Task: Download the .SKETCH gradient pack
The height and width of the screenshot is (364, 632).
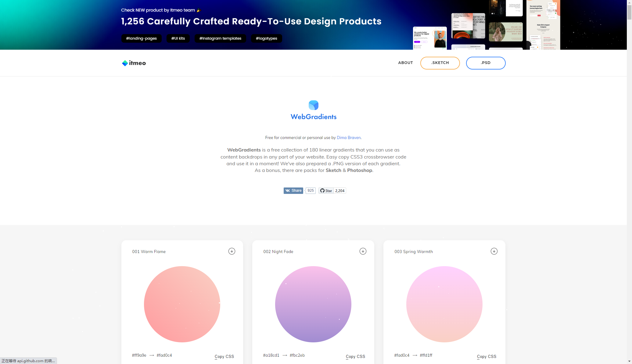Action: [x=440, y=63]
